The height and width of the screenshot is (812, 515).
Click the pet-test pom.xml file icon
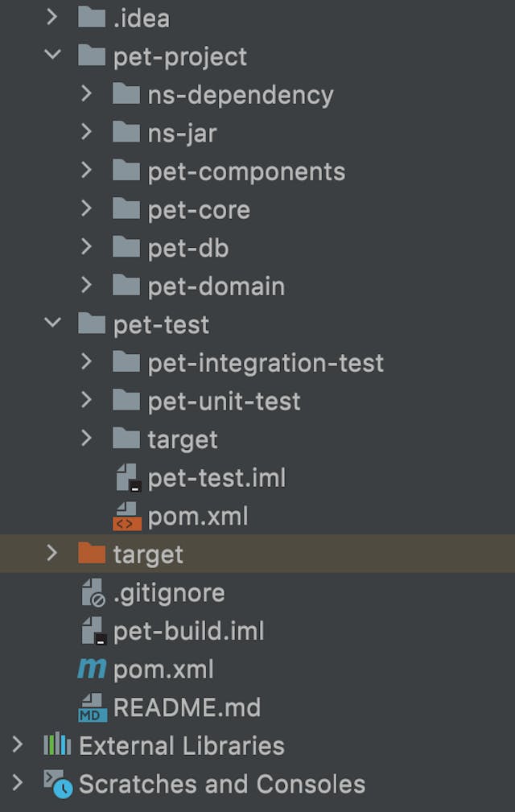coord(127,516)
